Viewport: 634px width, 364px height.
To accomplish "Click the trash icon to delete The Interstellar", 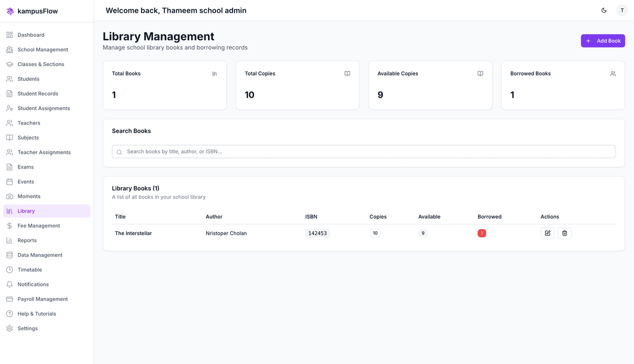I will tap(564, 233).
